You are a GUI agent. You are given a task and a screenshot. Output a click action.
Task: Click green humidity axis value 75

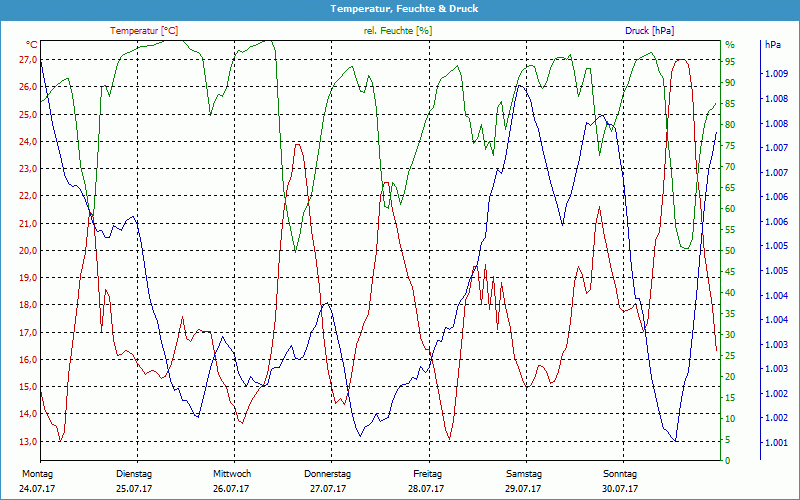point(730,146)
